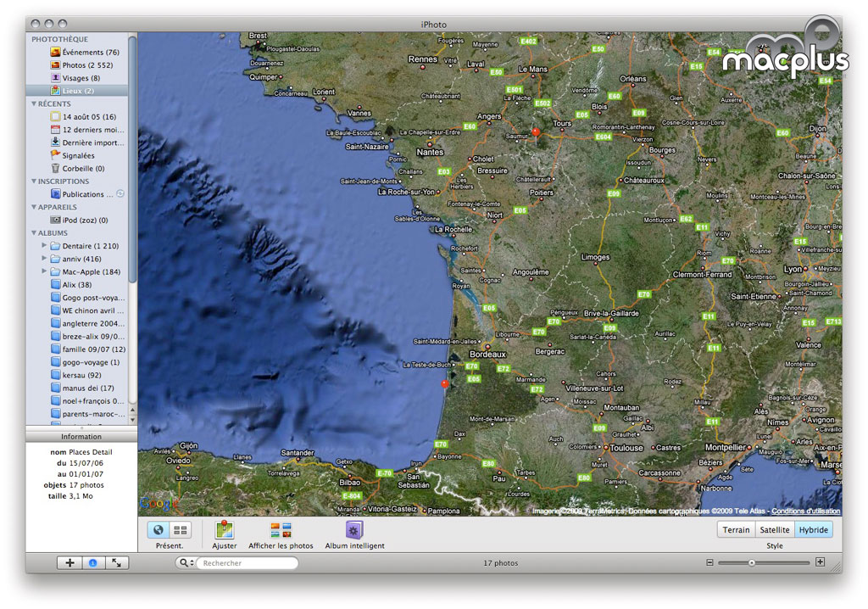Open kersau (92) album
This screenshot has width=868, height=609.
pyautogui.click(x=75, y=375)
